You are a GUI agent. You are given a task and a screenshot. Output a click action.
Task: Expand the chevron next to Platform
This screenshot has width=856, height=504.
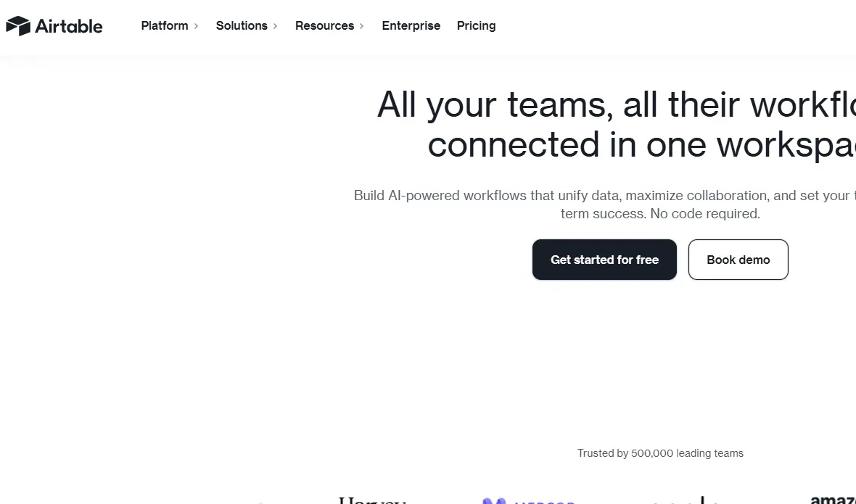[x=196, y=26]
